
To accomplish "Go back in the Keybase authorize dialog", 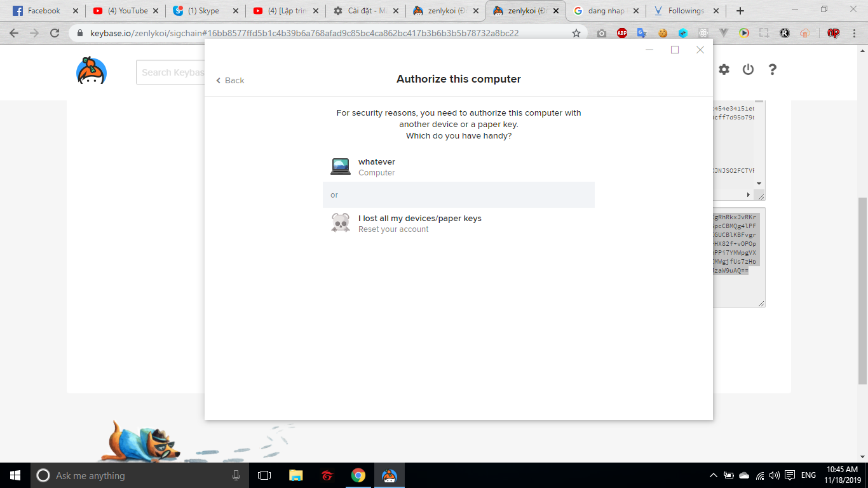I will coord(230,80).
